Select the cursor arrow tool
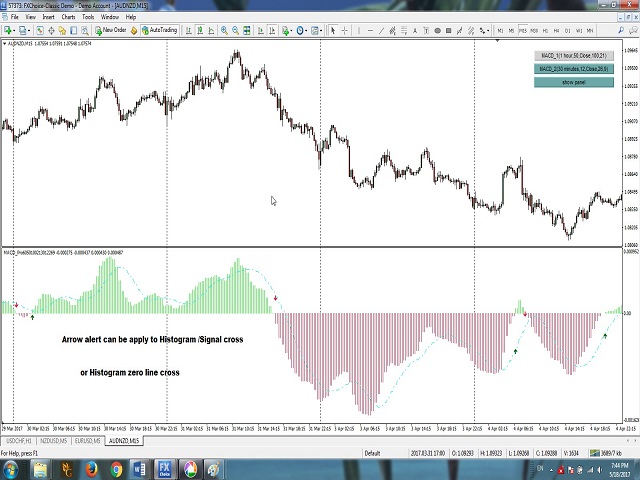Viewport: 640px width, 480px height. [x=333, y=30]
